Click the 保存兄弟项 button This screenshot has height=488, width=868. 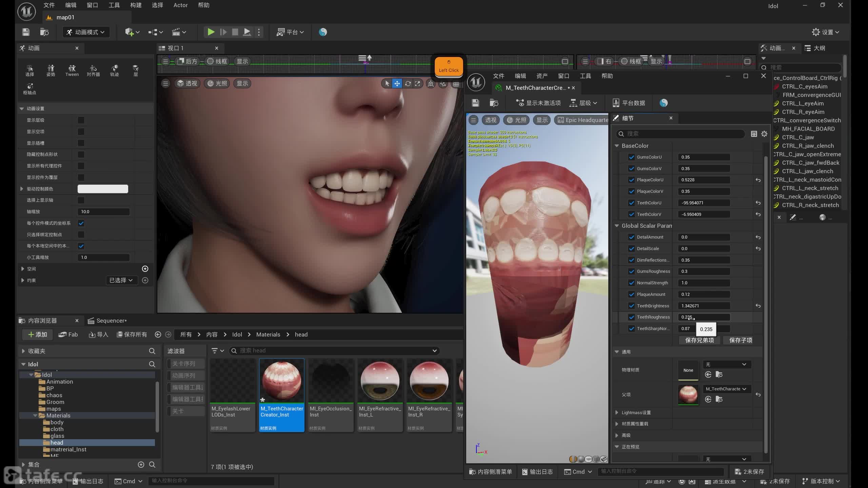(699, 340)
